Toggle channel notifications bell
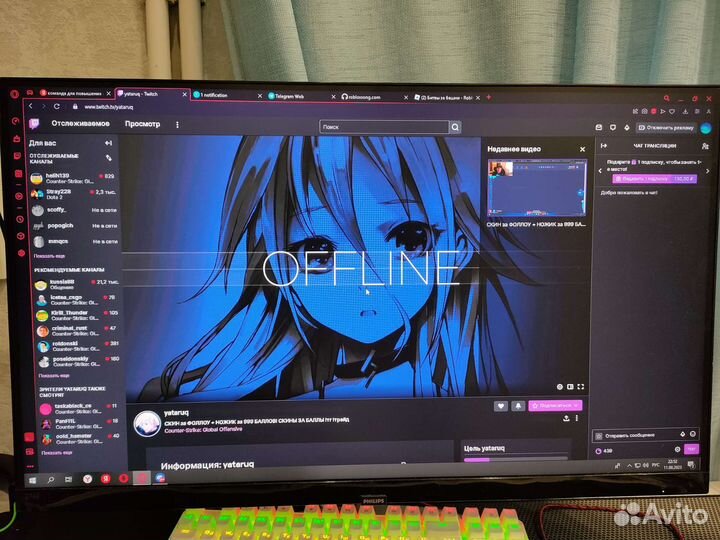 pos(518,405)
